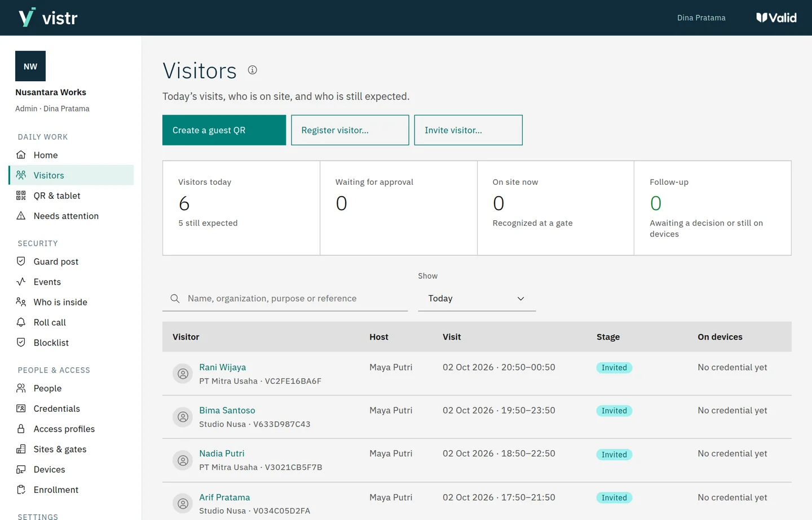Screen dimensions: 812x520
Task: Click the Visitors today stat card
Action: pyautogui.click(x=241, y=208)
